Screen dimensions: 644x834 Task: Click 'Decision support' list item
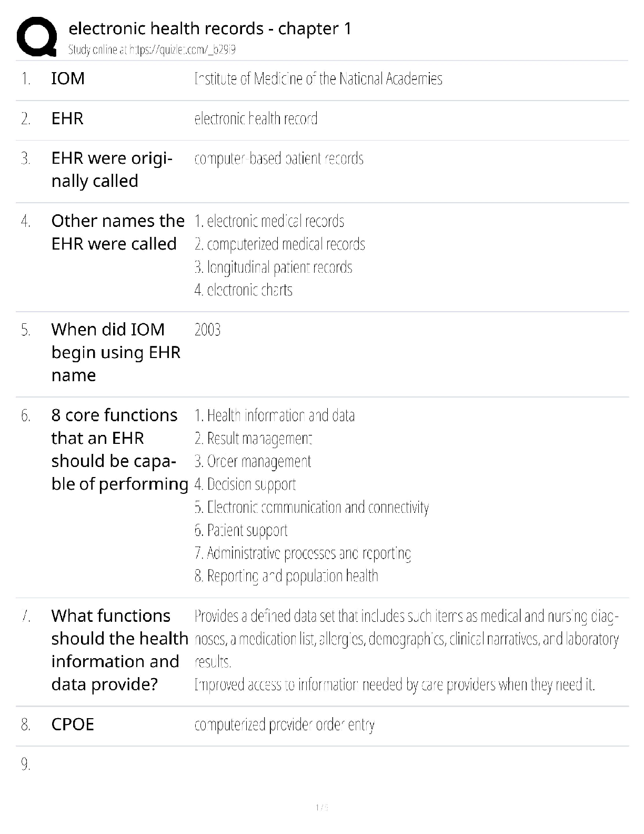(x=245, y=484)
